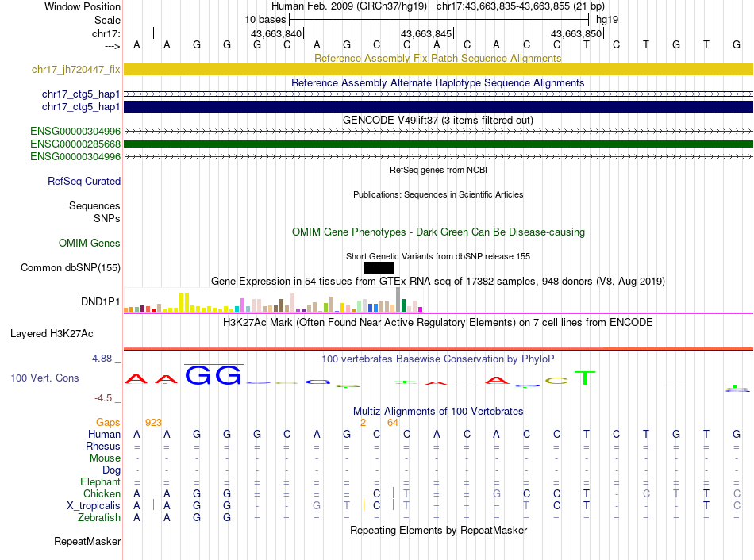This screenshot has height=560, width=754.
Task: Click the orange 64 gap count
Action: pos(393,423)
